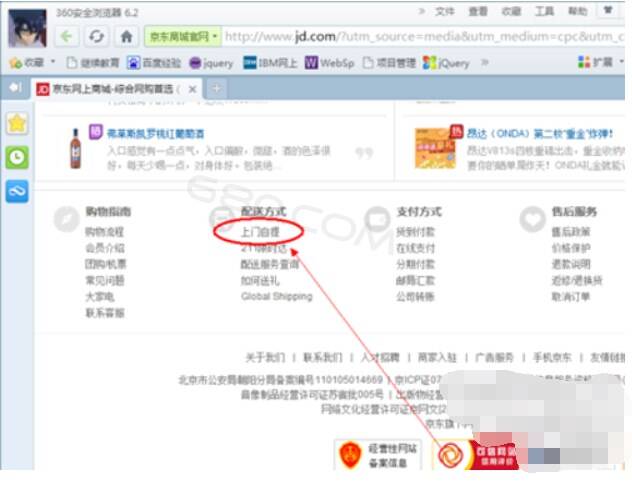Open the 查看 menu

(x=478, y=11)
